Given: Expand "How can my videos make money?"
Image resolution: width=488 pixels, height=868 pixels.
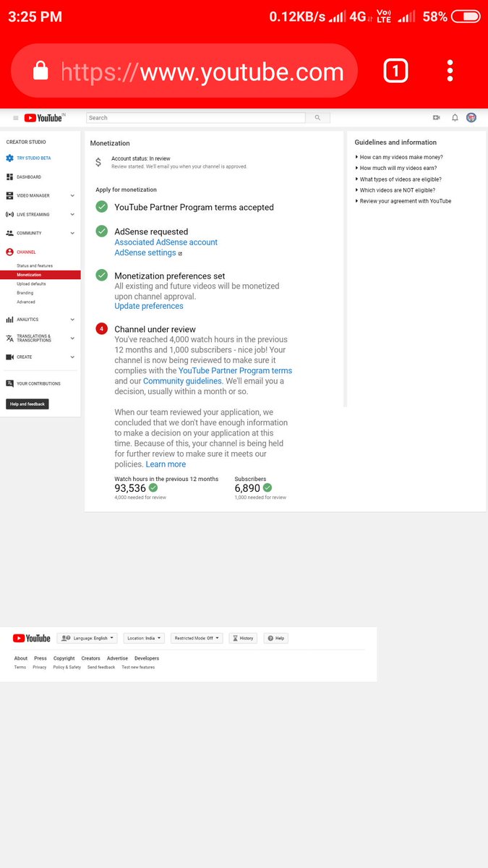Looking at the screenshot, I should click(401, 157).
